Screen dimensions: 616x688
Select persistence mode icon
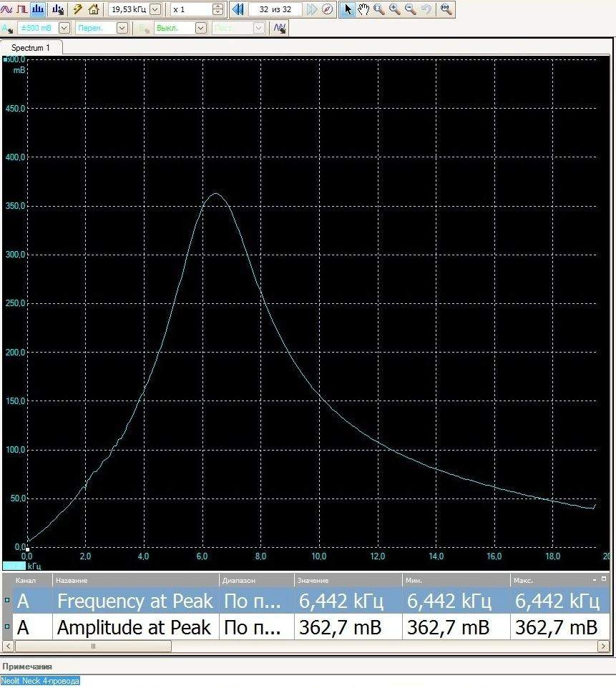tap(21, 9)
